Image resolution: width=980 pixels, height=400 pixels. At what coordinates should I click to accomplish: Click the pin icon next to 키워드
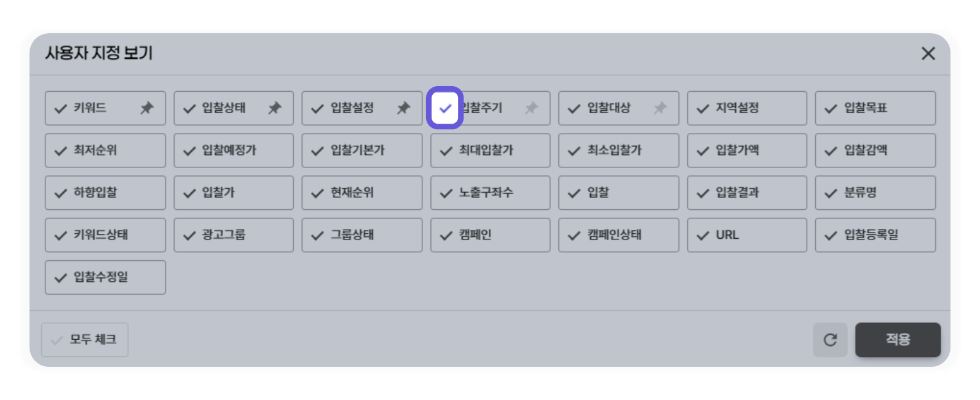[146, 108]
